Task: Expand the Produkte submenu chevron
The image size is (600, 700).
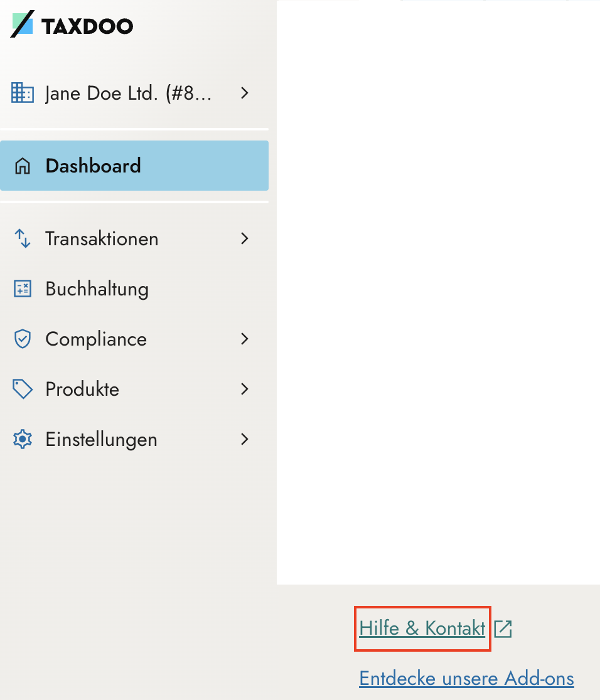Action: pyautogui.click(x=245, y=390)
